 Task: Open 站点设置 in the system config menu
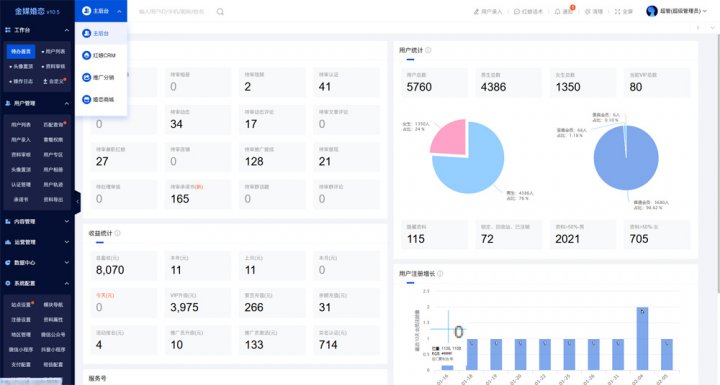pyautogui.click(x=21, y=305)
